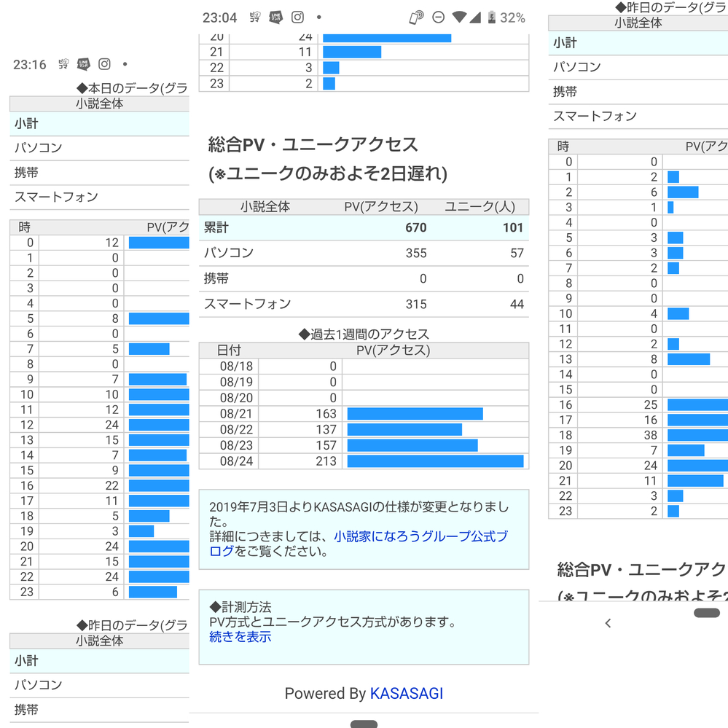The image size is (728, 728).
Task: Tap the cellular signal strength icon
Action: [475, 17]
